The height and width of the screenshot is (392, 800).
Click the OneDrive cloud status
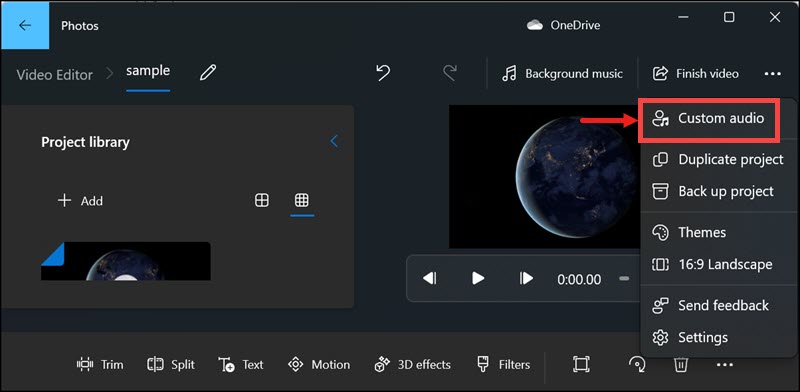pos(563,25)
